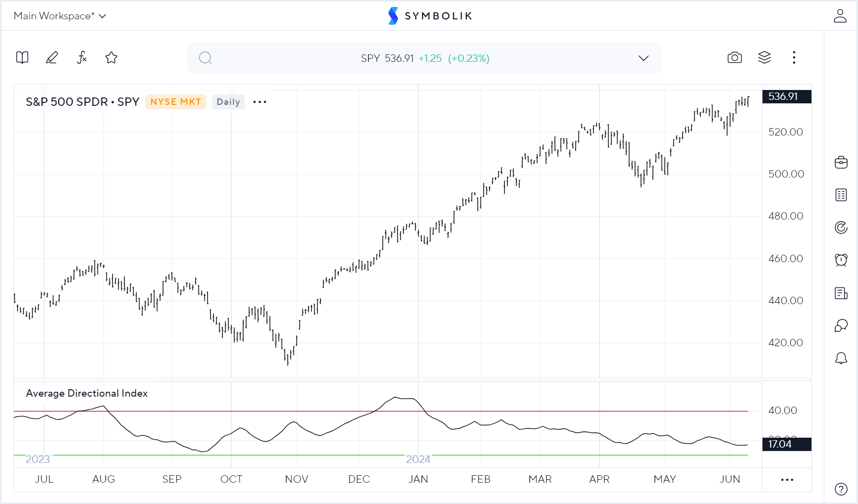Open the book/library icon in toolbar
The image size is (858, 504).
point(22,58)
